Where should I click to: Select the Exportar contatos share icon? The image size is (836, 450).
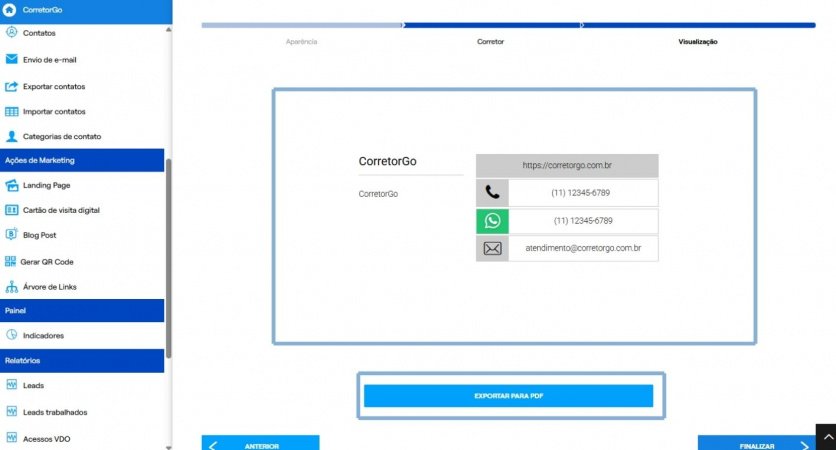coord(11,86)
